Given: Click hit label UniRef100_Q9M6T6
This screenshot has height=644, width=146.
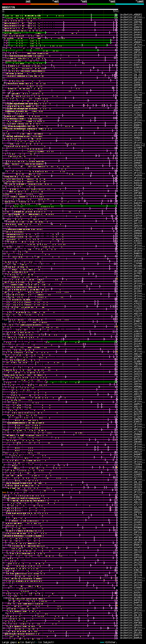Looking at the screenshot, I should pos(131,27).
